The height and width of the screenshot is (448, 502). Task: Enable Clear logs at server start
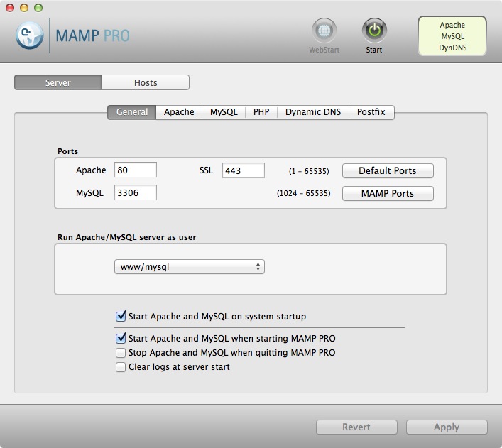(121, 367)
